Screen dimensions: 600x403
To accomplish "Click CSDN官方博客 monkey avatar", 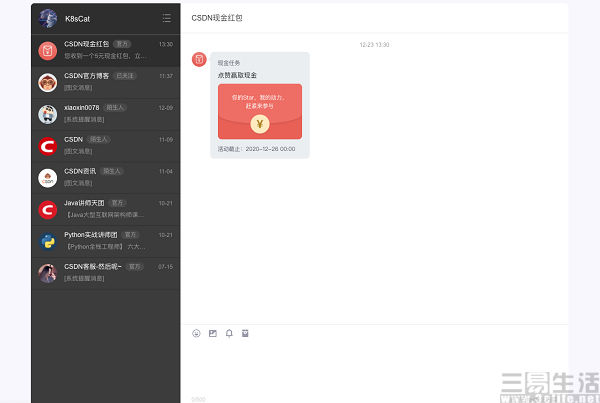I will click(48, 82).
